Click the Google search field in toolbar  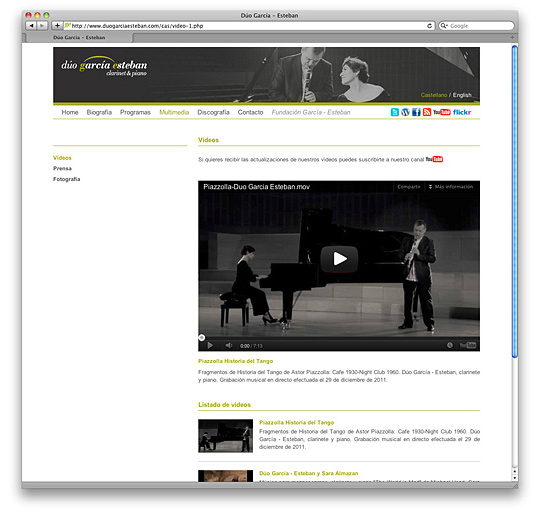coord(476,26)
